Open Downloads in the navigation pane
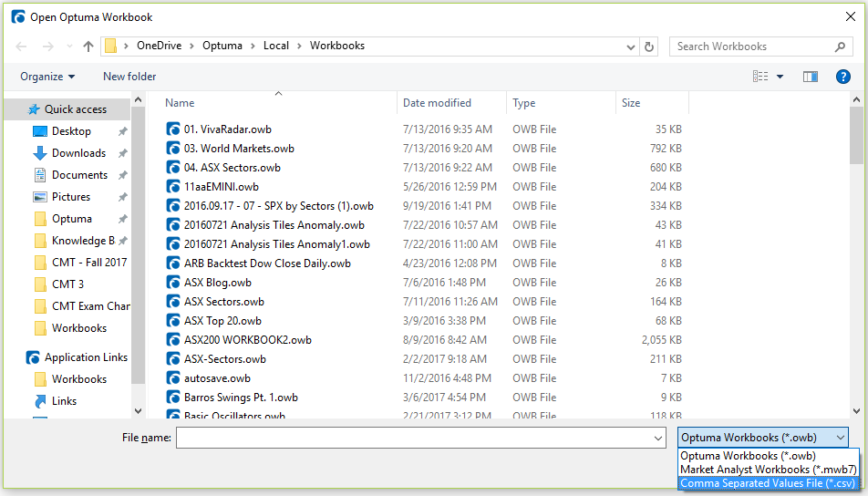Screen dimensions: 868x496 tap(78, 153)
